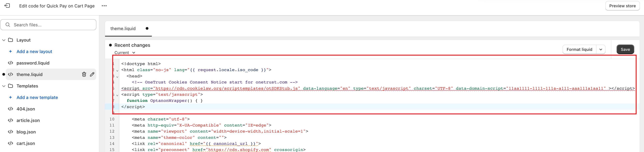This screenshot has width=644, height=152.
Task: Click the Templates folder icon
Action: click(10, 86)
